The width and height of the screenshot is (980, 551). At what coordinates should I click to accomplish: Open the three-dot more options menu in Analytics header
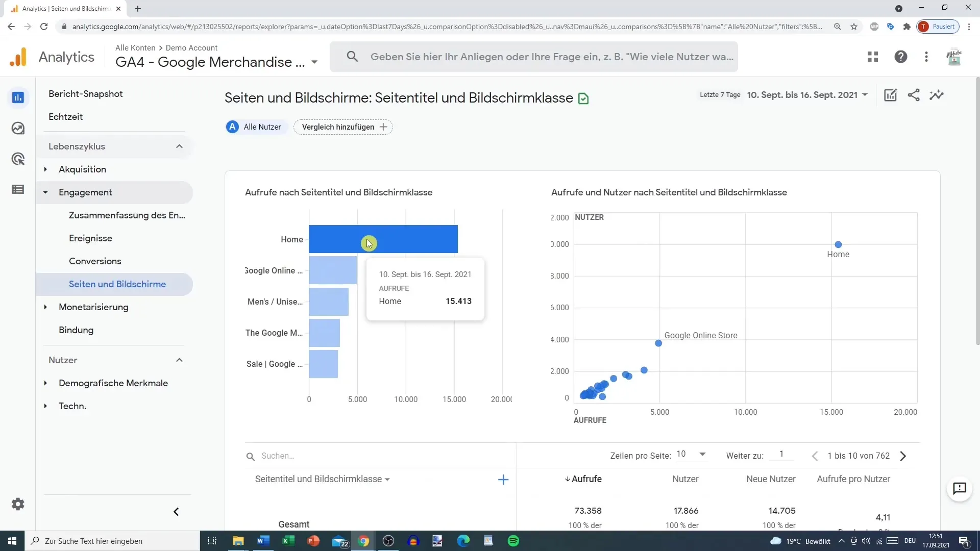pyautogui.click(x=926, y=57)
